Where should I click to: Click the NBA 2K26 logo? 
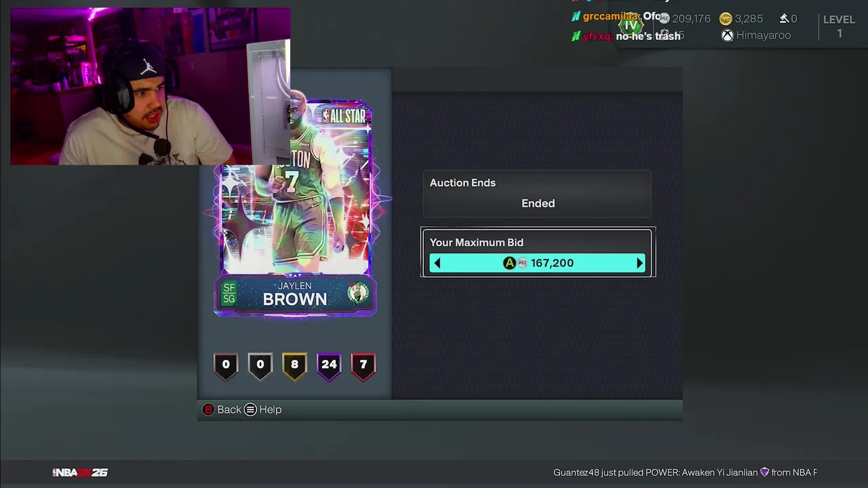80,472
